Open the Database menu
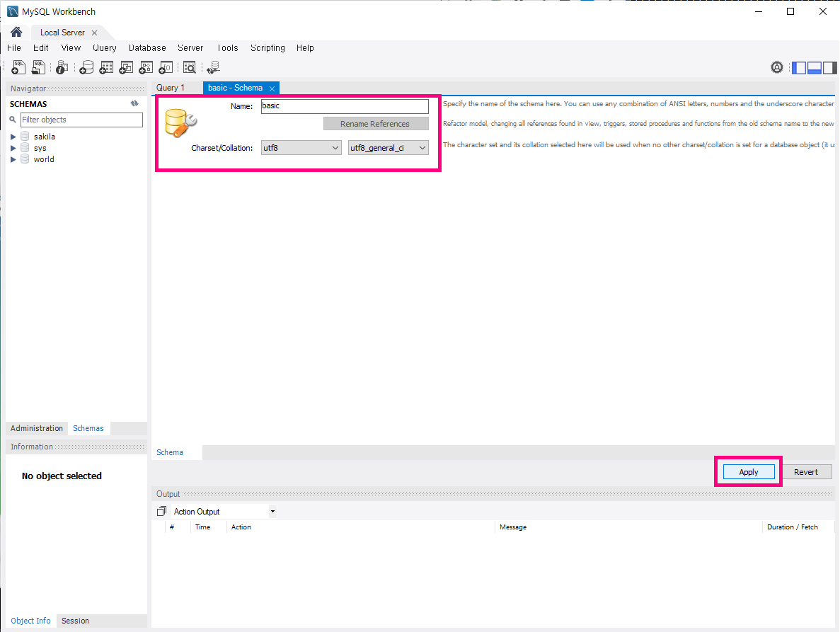 pos(147,47)
